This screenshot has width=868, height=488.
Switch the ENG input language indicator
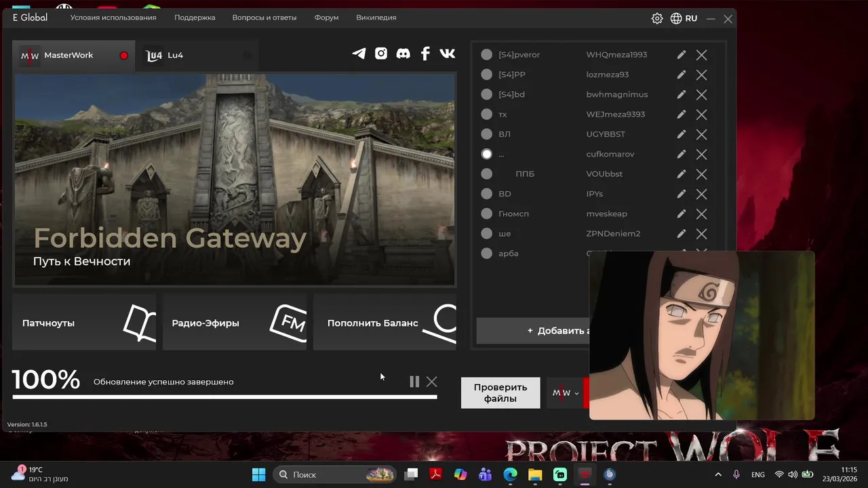tap(758, 474)
